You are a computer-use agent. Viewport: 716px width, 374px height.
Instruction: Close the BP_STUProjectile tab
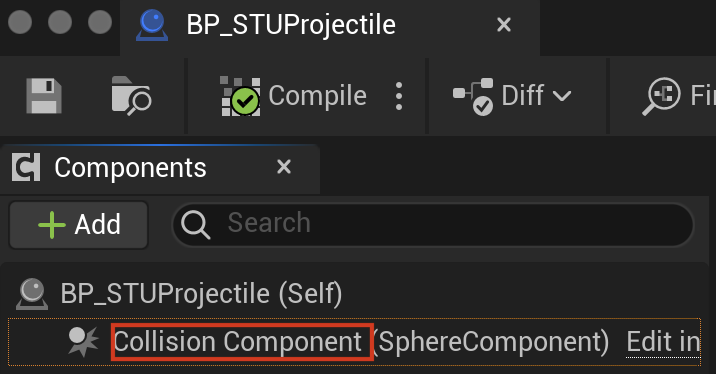(x=504, y=25)
